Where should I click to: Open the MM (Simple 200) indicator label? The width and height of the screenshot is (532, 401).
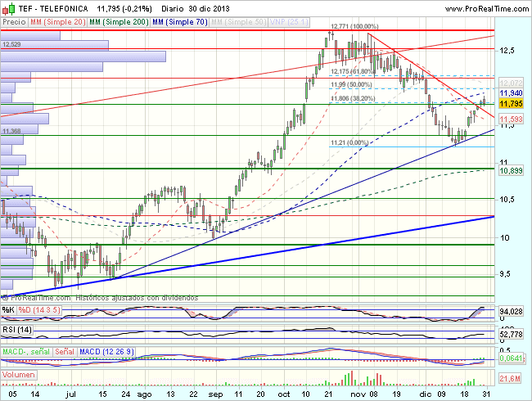pos(119,22)
